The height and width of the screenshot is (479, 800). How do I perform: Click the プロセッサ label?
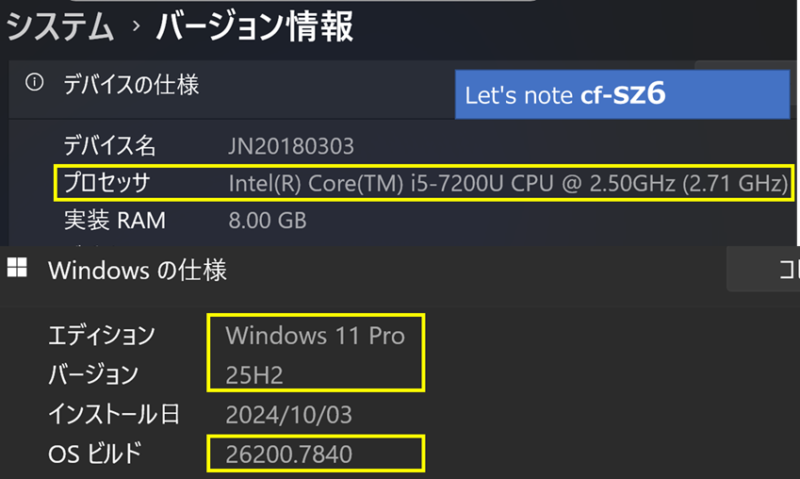[106, 182]
